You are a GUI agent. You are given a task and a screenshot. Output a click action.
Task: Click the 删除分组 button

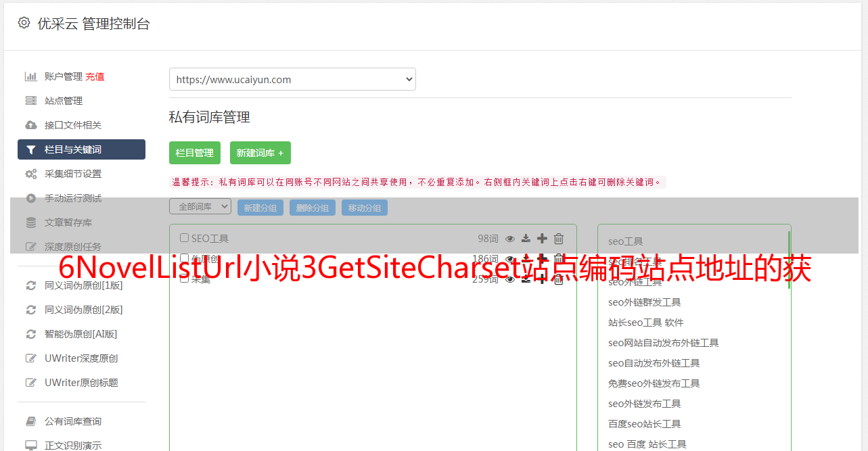[x=313, y=208]
